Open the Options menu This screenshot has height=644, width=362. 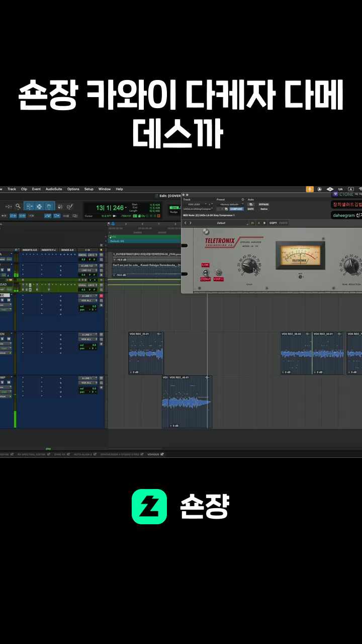coord(73,189)
